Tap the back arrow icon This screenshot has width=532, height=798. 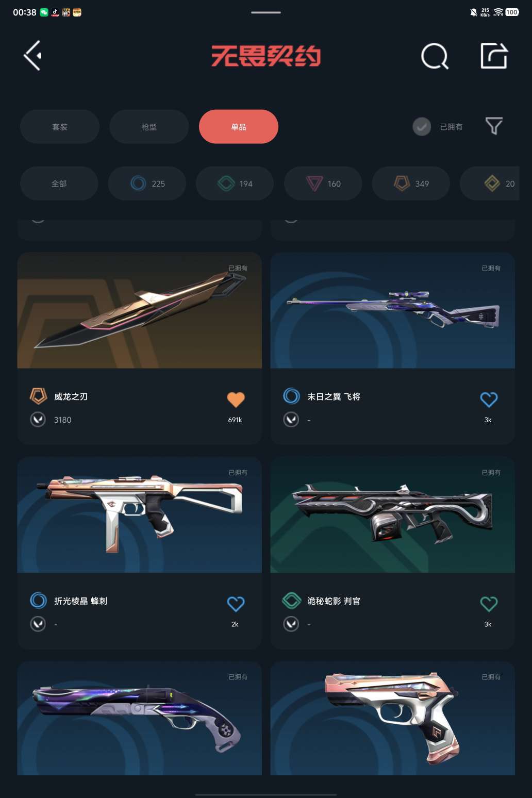pyautogui.click(x=32, y=56)
